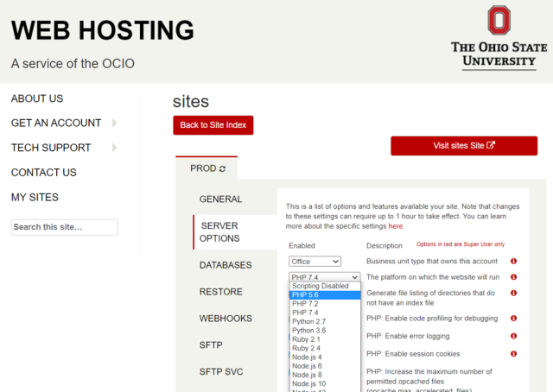Viewport: 553px width, 392px height.
Task: Open the PHP 7.4 platform dropdown
Action: coord(325,277)
